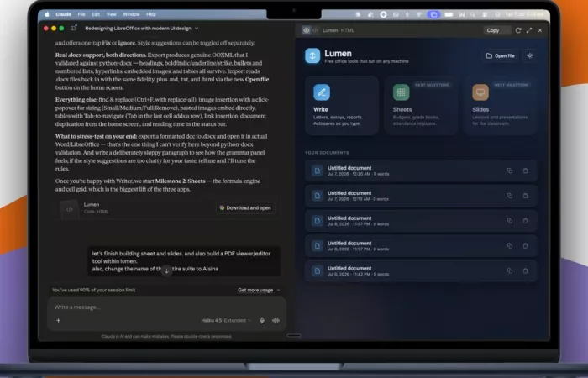Open the dropdown arrow beside Copy
The width and height of the screenshot is (588, 378).
[507, 30]
